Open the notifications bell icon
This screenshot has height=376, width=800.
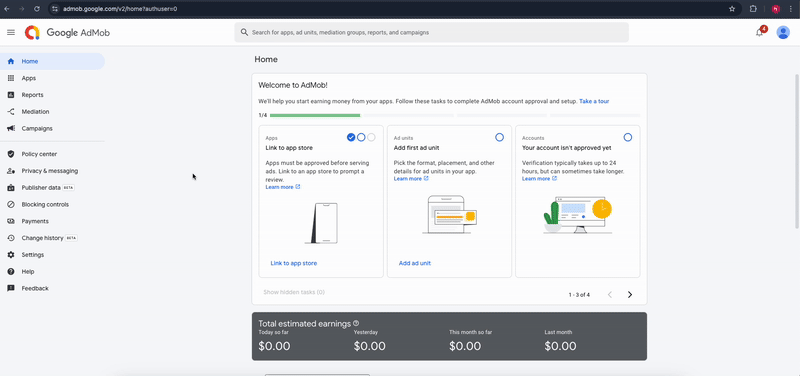pyautogui.click(x=760, y=32)
